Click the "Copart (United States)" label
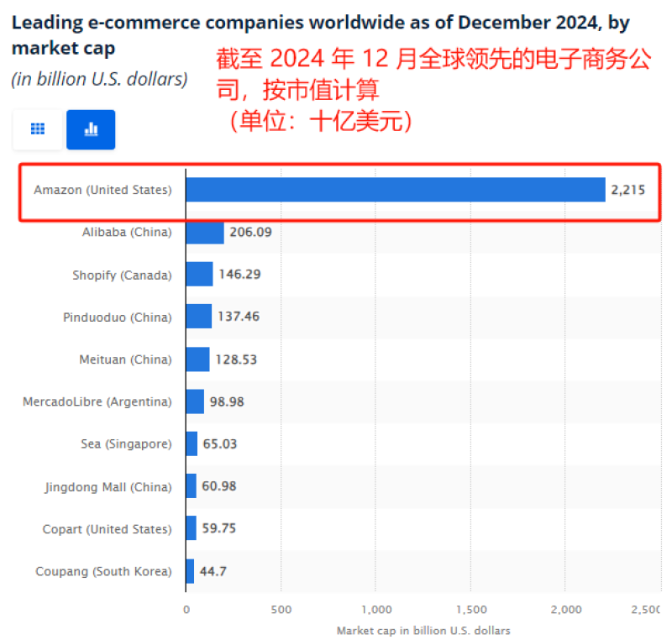 pos(108,529)
